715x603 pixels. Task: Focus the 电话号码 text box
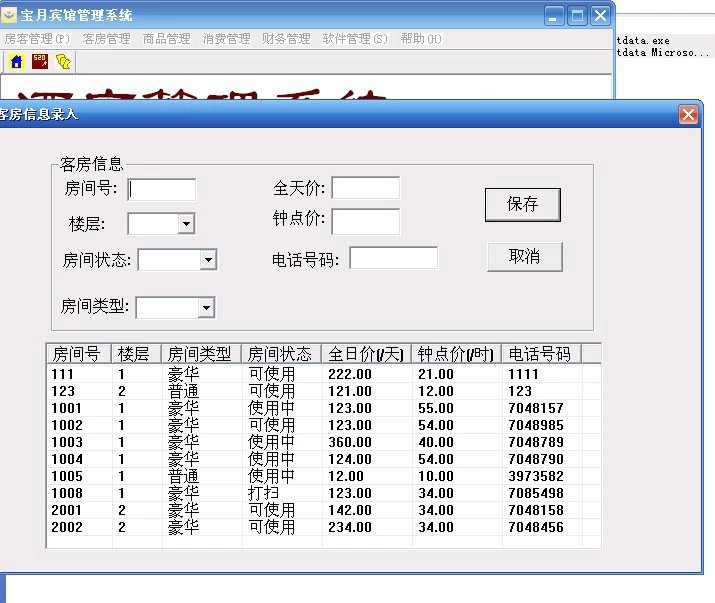(x=393, y=259)
